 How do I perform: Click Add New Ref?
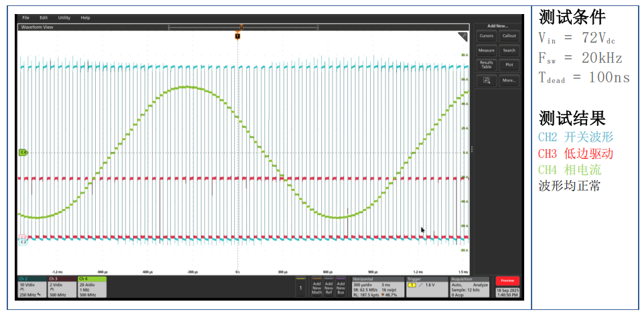[329, 287]
